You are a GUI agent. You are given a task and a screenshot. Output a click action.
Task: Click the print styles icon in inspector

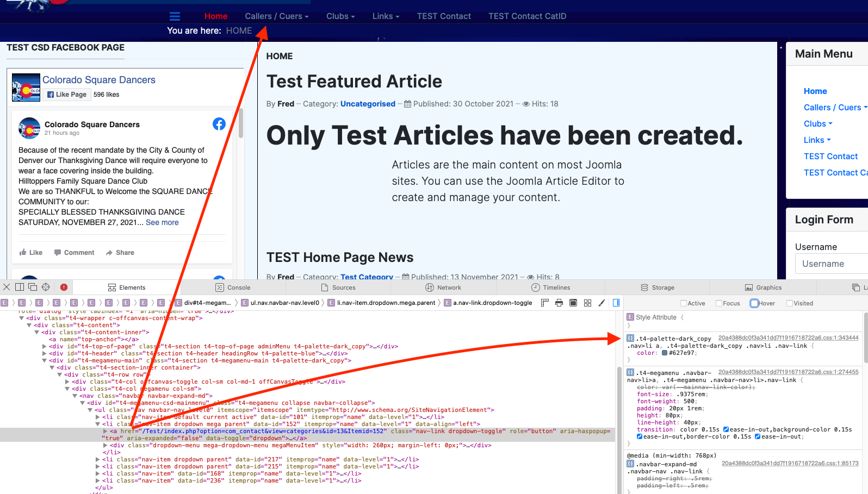pos(559,303)
